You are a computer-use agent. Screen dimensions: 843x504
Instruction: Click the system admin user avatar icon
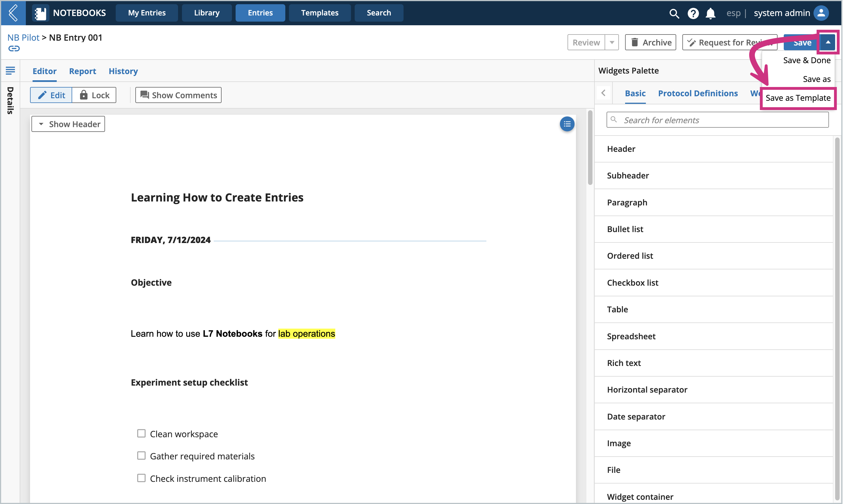tap(821, 13)
